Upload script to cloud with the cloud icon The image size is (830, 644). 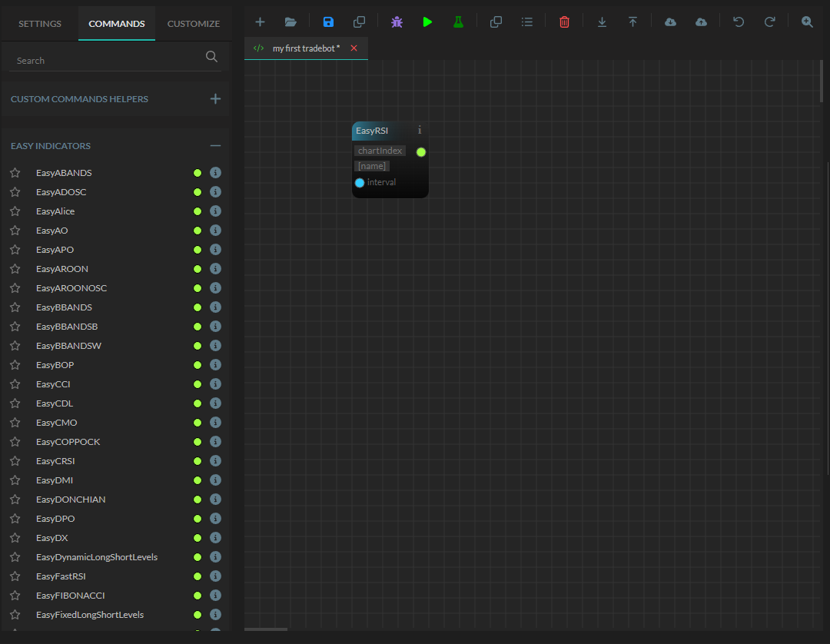(x=701, y=22)
